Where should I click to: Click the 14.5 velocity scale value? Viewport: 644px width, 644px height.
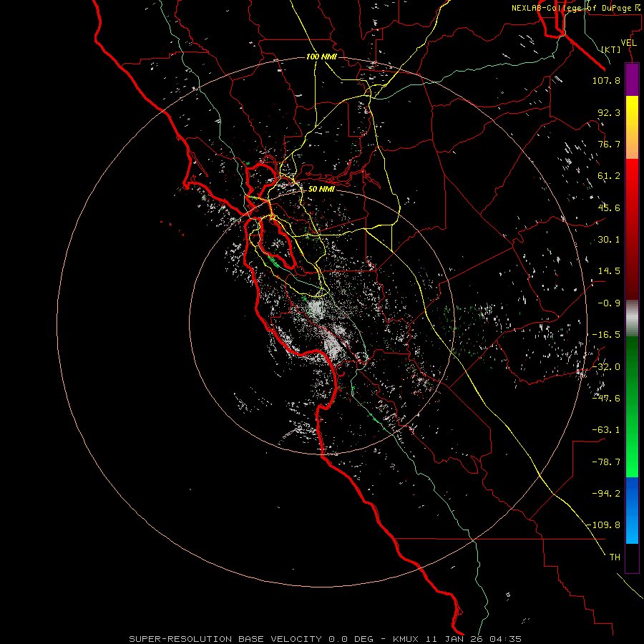pyautogui.click(x=609, y=271)
